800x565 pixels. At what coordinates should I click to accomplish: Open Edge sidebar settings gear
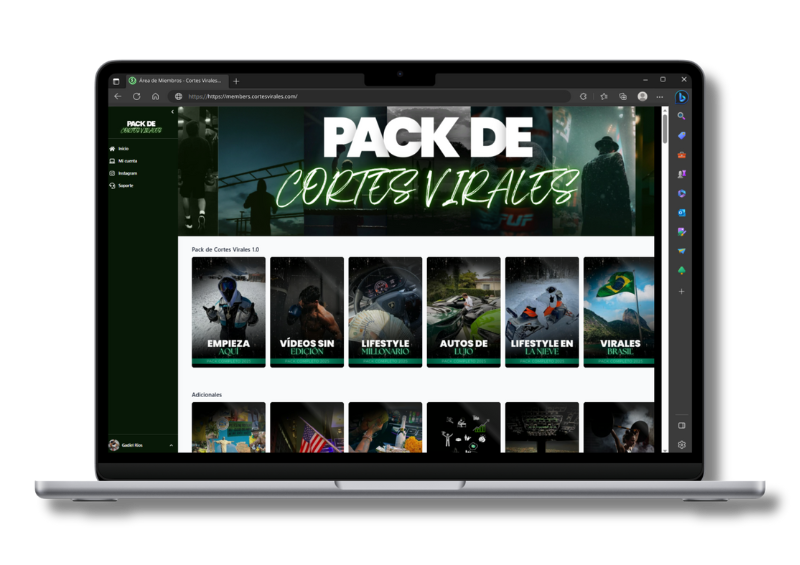click(681, 444)
